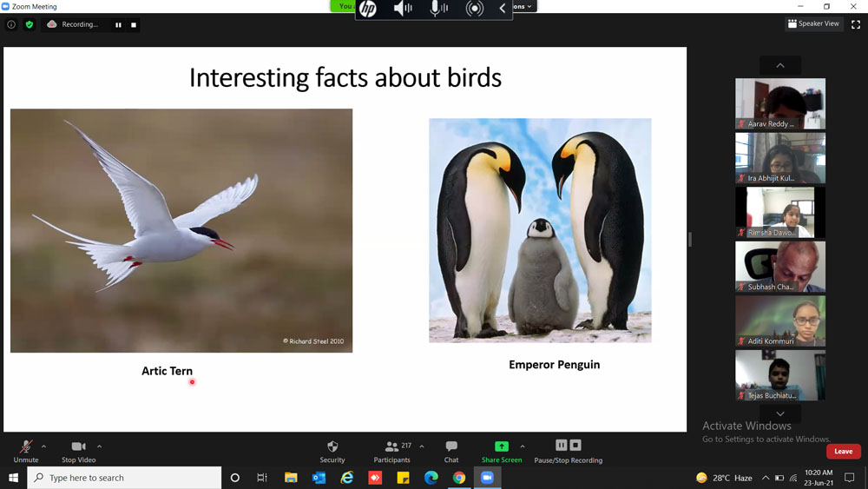Click the panel divider handle

[x=690, y=239]
